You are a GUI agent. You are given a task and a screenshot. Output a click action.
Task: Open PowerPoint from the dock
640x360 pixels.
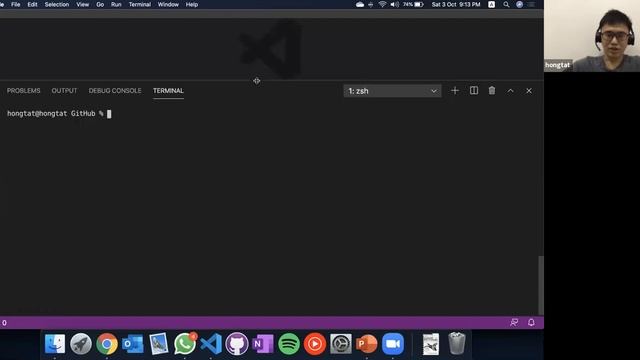tap(367, 344)
